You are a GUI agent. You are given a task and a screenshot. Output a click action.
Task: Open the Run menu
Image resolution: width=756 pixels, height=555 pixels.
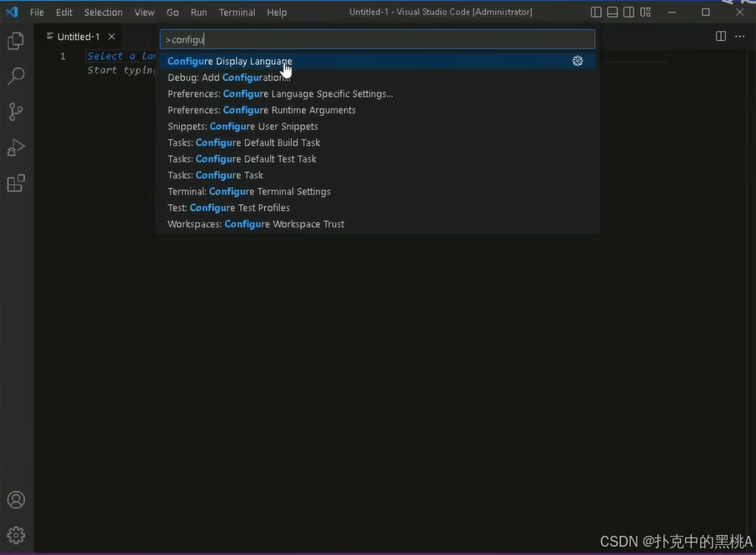pyautogui.click(x=198, y=12)
